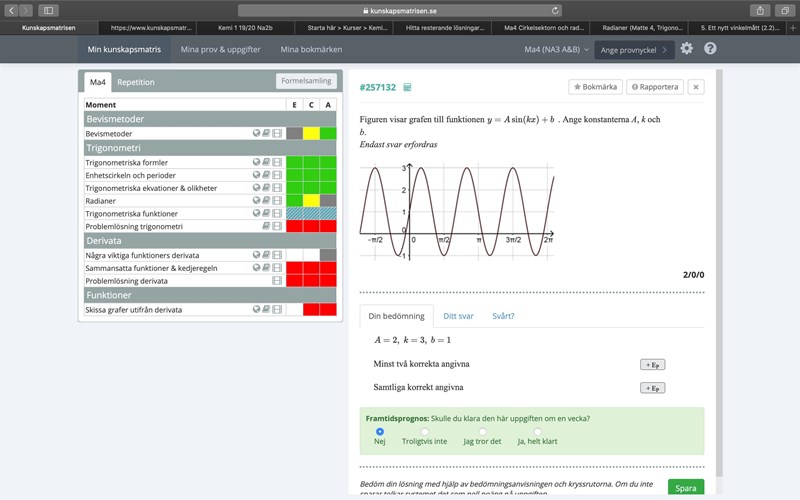
Task: Click the help question mark icon
Action: click(x=710, y=48)
